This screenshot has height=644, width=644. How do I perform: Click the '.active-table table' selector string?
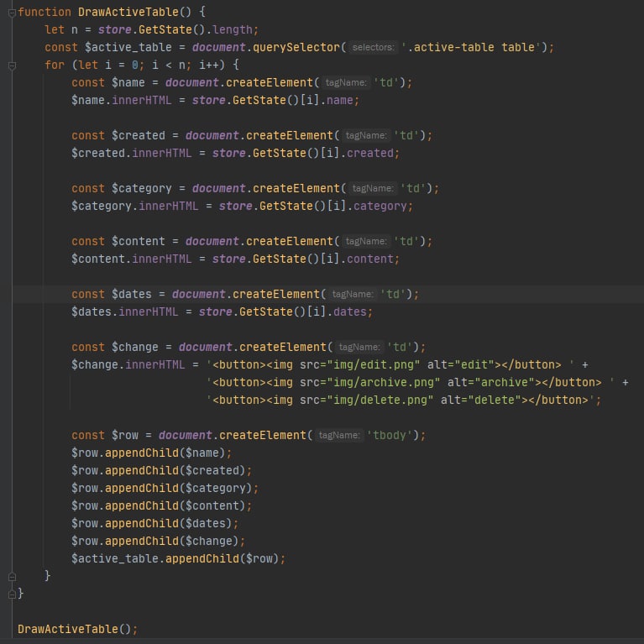pyautogui.click(x=473, y=47)
